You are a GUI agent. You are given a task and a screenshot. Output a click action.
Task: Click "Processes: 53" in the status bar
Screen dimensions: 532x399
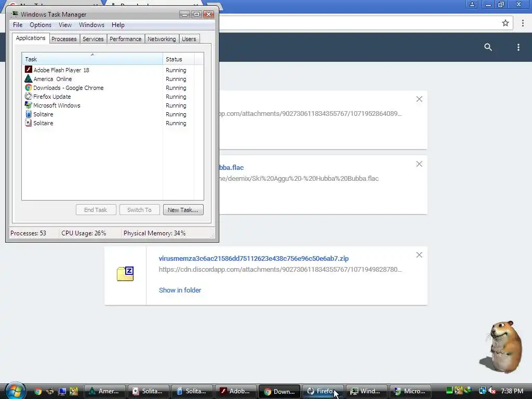point(29,233)
